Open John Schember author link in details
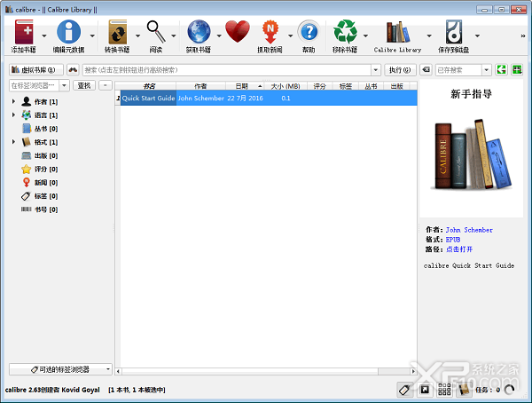Screen dimensions: 532x403 click(x=469, y=230)
